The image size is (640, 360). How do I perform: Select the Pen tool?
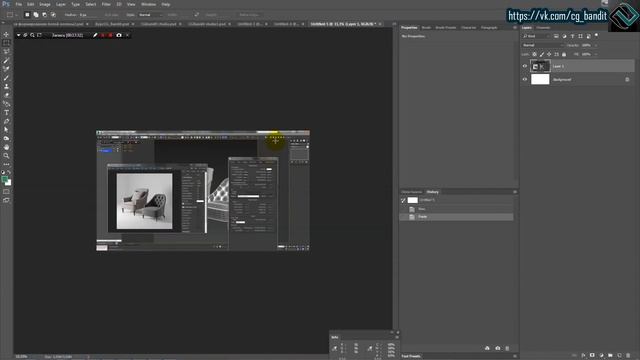click(x=6, y=121)
